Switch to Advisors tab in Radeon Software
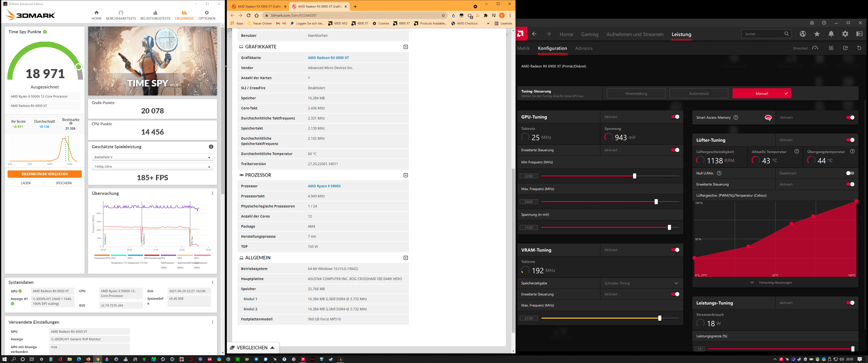The image size is (868, 363). pos(584,48)
